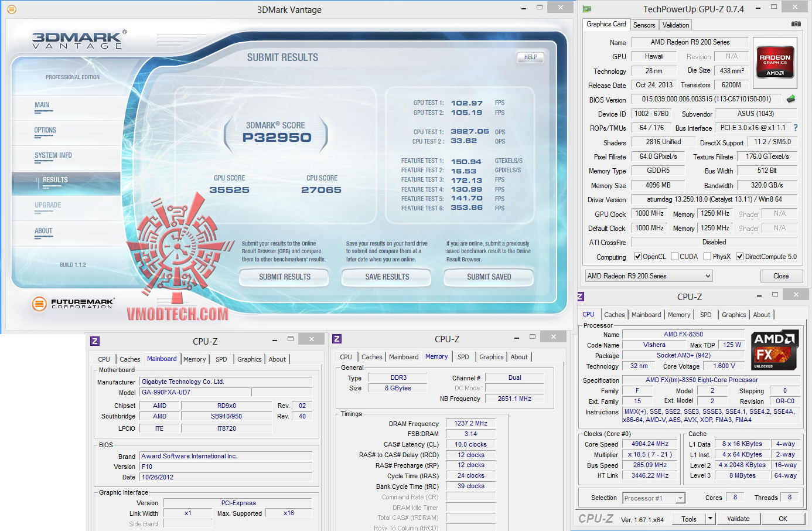Image resolution: width=812 pixels, height=531 pixels.
Task: Click the GPU-Z Name field
Action: (x=690, y=42)
